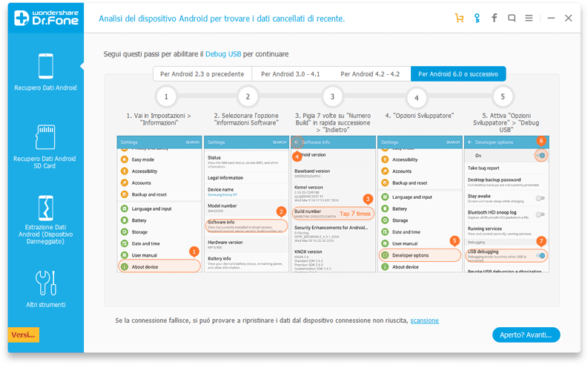Open the hamburger menu icon
588x365 pixels.
tap(529, 18)
